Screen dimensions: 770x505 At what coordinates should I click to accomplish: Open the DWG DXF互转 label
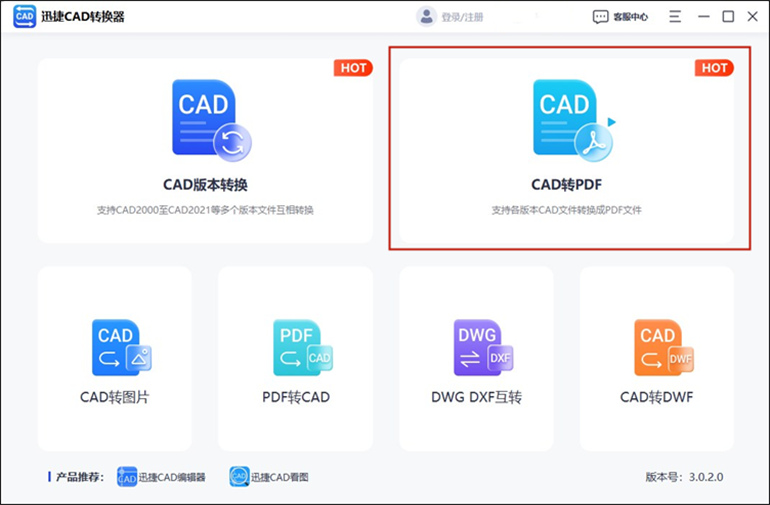tap(476, 397)
